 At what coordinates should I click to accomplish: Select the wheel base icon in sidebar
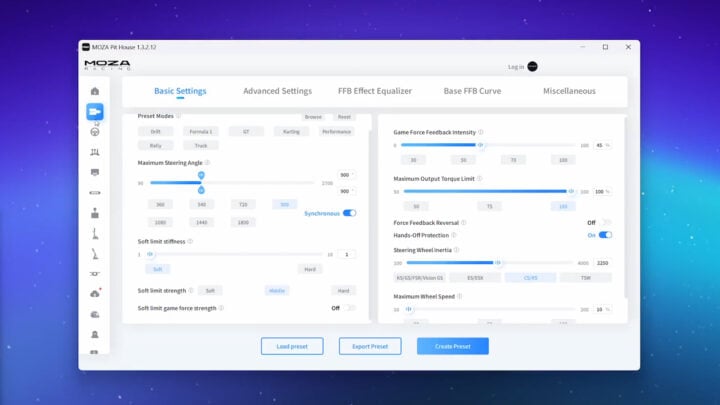[94, 111]
